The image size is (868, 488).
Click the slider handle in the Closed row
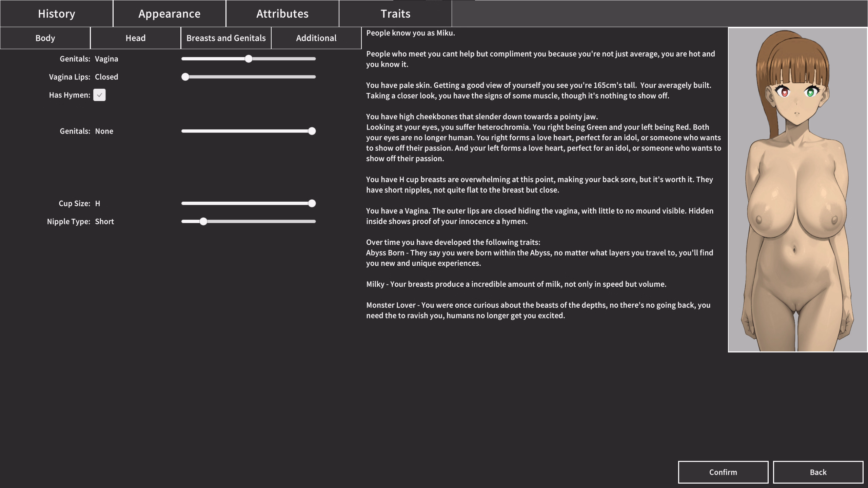185,77
